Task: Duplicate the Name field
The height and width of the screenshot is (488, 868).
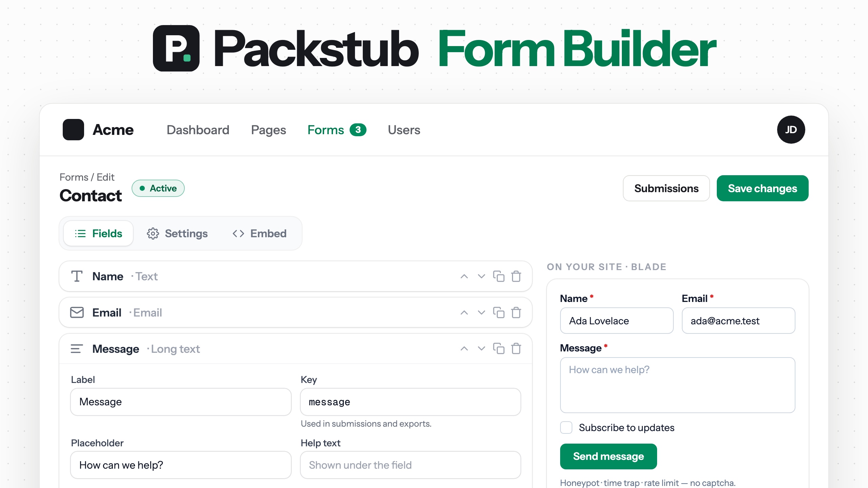Action: click(x=498, y=276)
